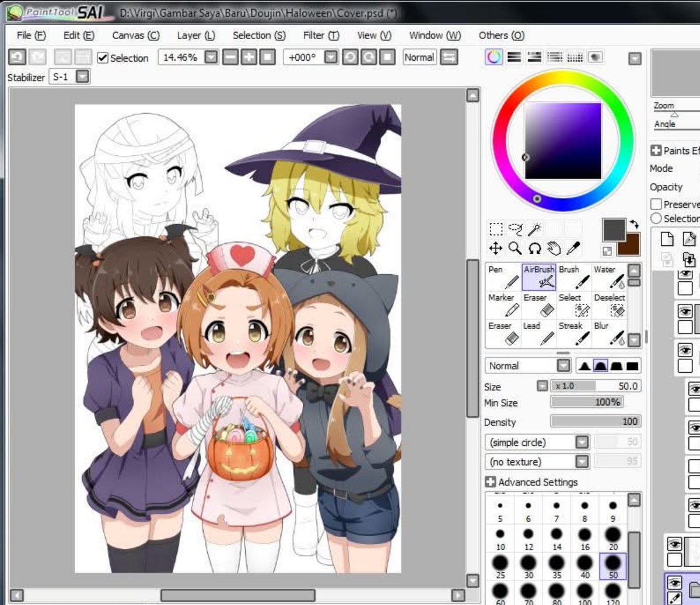Click the undo arrow in toolbar

coord(17,57)
